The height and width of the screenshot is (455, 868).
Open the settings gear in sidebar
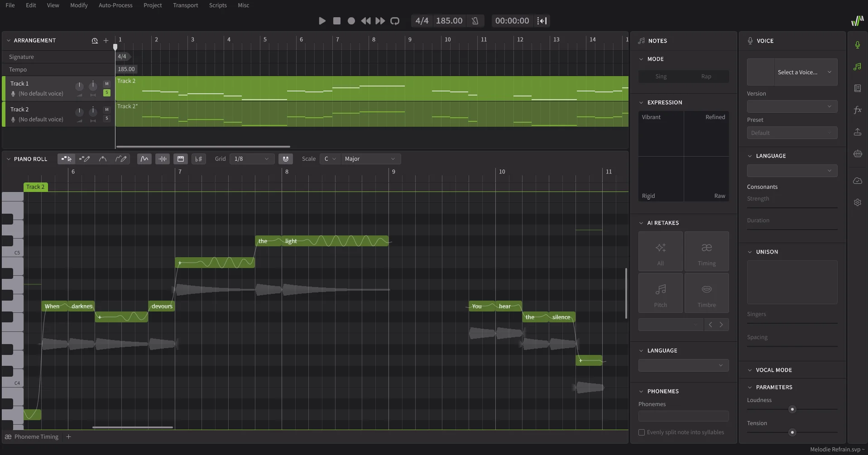[857, 202]
